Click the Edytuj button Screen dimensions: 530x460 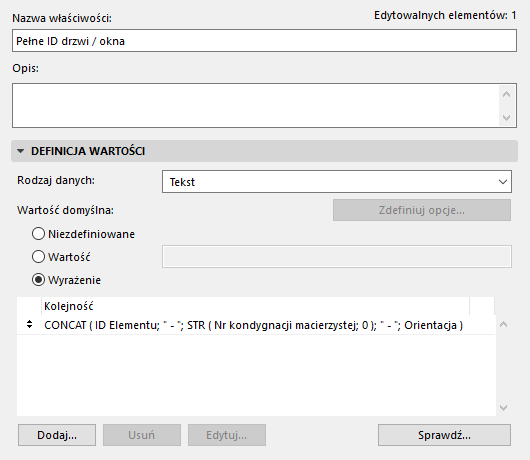227,435
